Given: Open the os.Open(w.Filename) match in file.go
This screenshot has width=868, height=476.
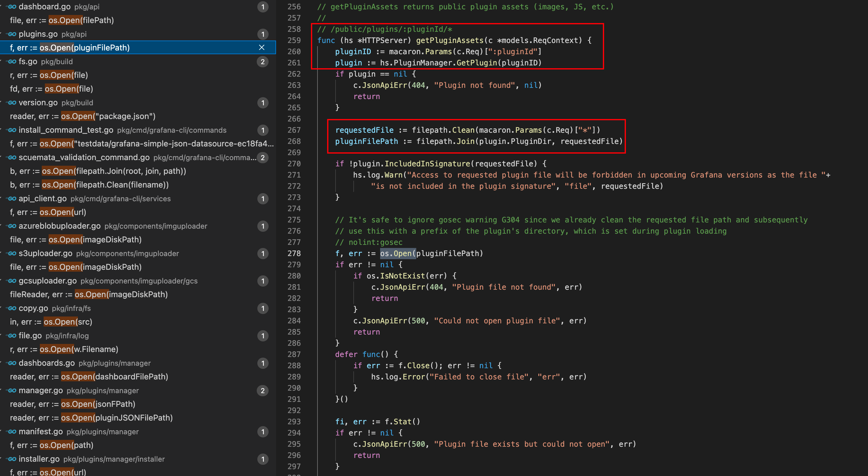Looking at the screenshot, I should coord(64,349).
